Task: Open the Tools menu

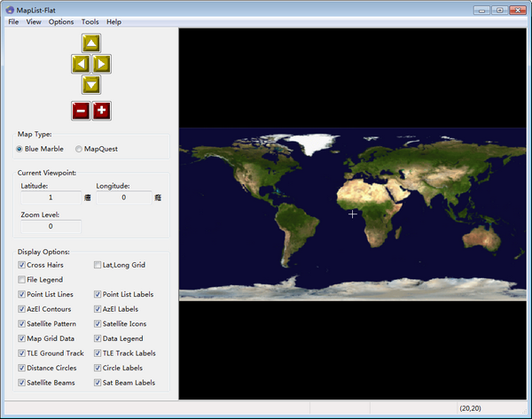Action: [90, 21]
